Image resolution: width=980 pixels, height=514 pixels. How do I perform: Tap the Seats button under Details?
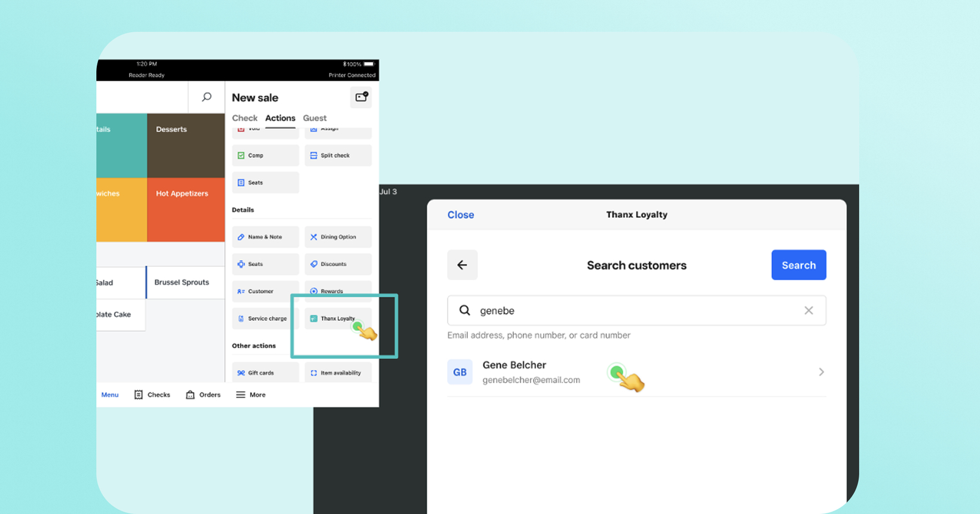click(265, 264)
